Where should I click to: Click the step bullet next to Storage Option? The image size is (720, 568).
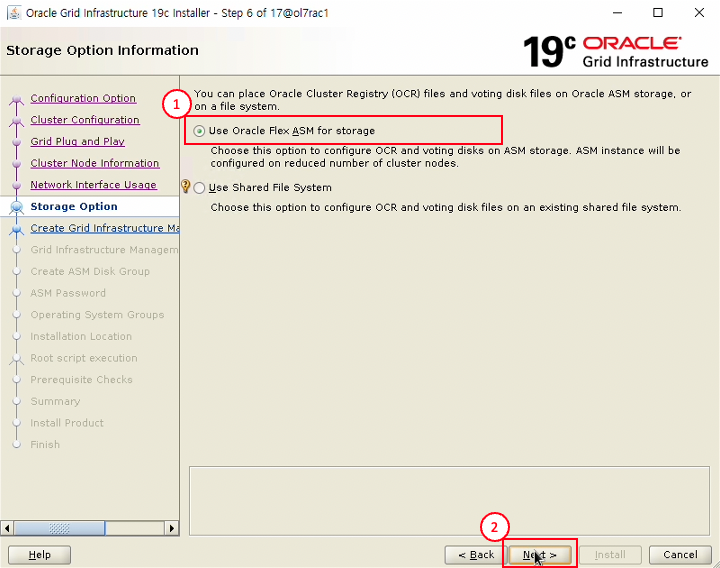[x=17, y=207]
